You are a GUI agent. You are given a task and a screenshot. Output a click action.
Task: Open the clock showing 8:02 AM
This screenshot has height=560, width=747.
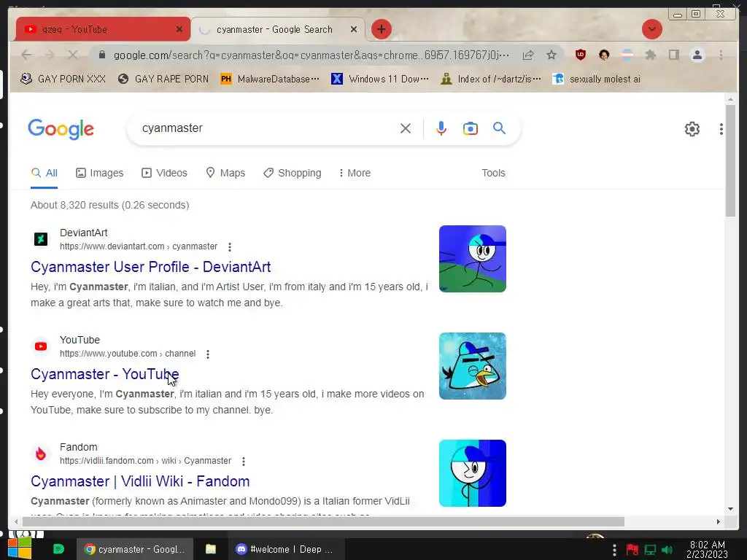[708, 549]
